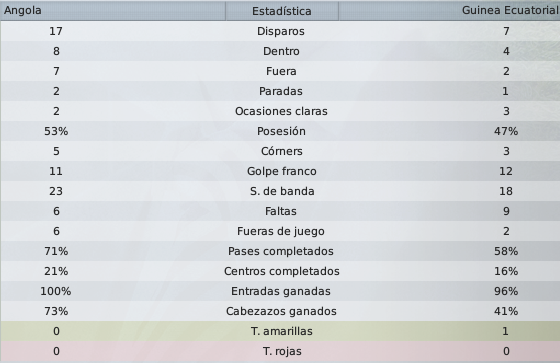Image resolution: width=560 pixels, height=363 pixels.
Task: Select the red T. rojas row
Action: [280, 351]
